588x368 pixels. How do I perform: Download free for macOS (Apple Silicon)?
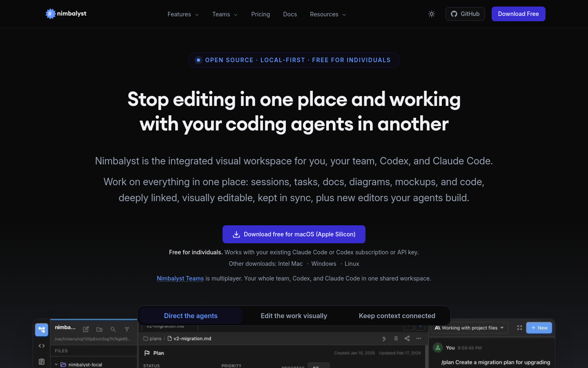pyautogui.click(x=294, y=234)
